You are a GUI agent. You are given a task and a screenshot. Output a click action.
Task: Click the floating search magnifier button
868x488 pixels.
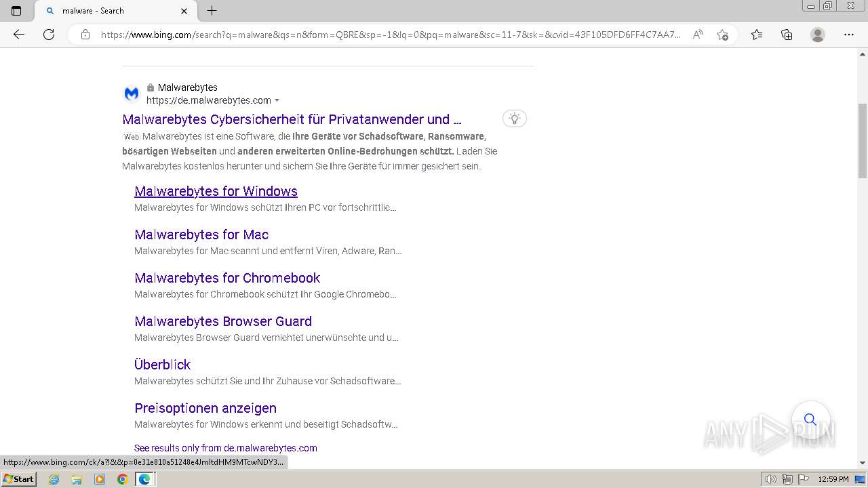coord(810,420)
